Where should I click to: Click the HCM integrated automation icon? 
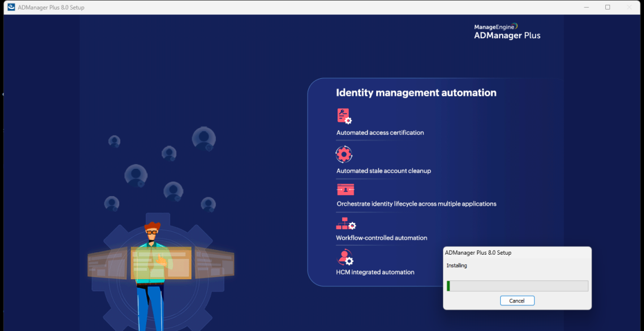click(x=345, y=257)
